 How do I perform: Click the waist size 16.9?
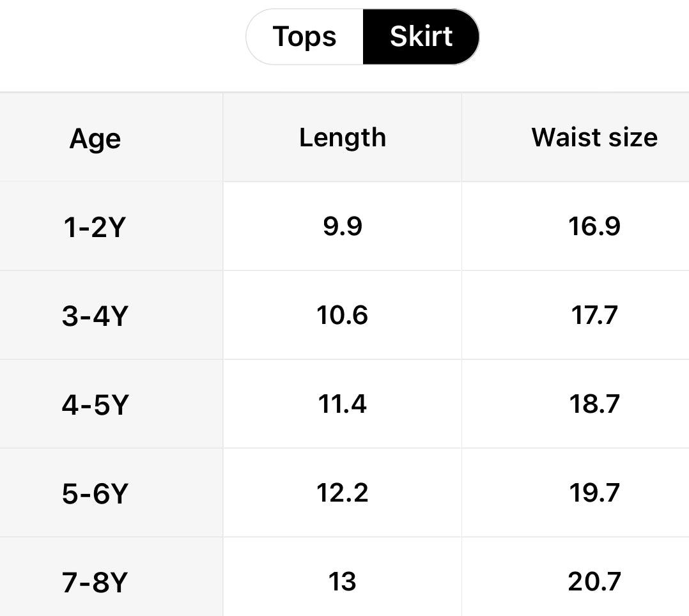coord(594,226)
